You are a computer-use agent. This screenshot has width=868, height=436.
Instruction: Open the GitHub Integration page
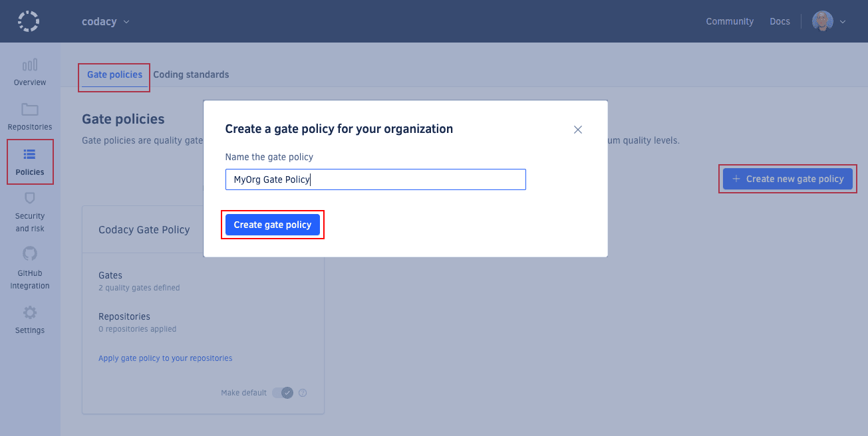click(x=29, y=267)
